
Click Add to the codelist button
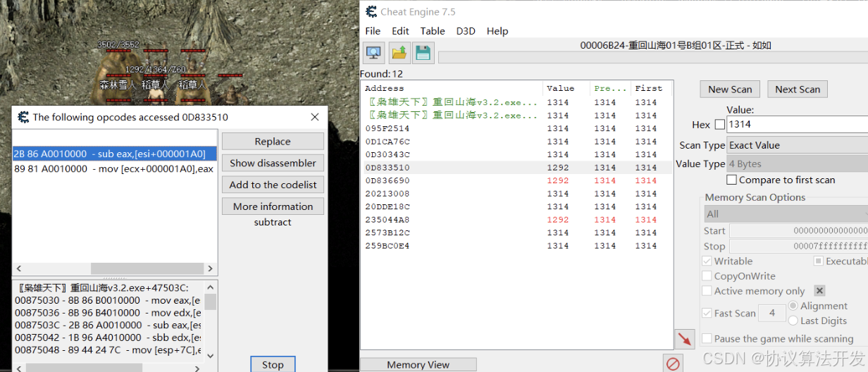coord(273,185)
